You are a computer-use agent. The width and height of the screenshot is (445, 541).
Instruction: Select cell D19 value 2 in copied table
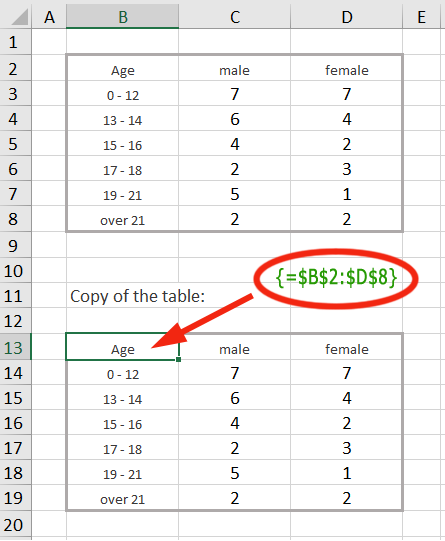[347, 498]
